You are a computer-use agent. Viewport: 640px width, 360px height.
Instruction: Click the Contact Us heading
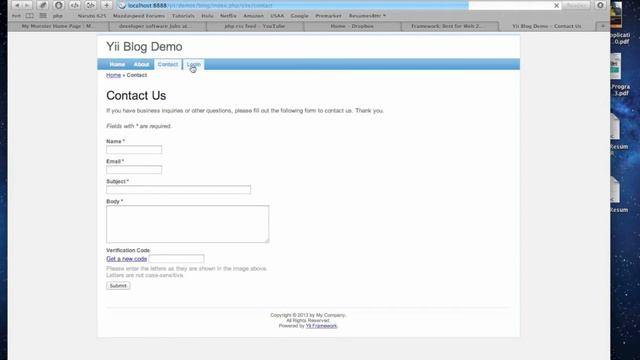[x=136, y=96]
